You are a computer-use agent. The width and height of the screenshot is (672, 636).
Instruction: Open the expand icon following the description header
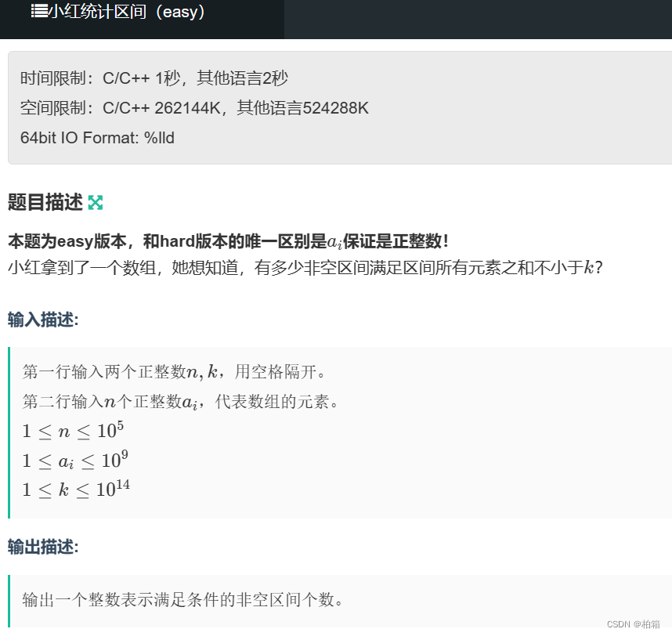[96, 202]
